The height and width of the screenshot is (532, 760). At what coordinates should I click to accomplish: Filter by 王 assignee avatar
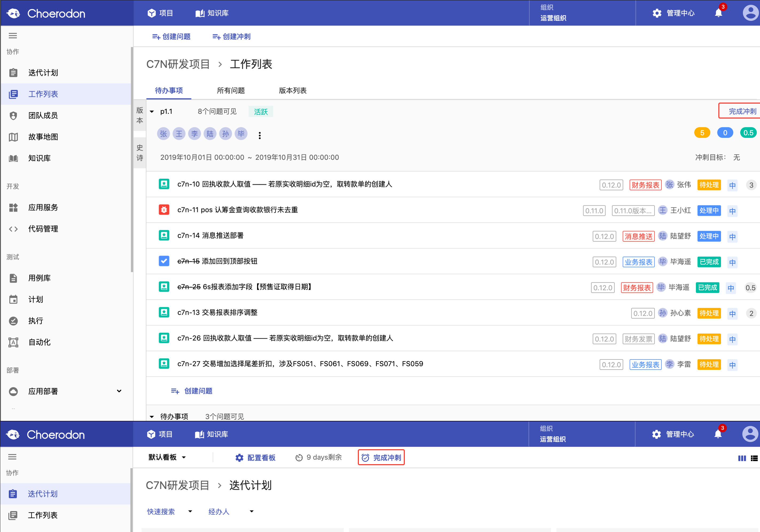tap(179, 134)
